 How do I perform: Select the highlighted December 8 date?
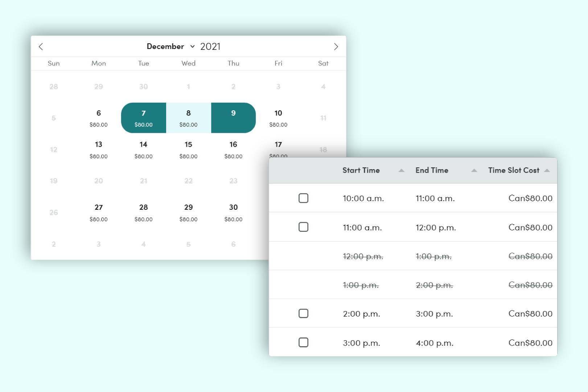point(188,118)
